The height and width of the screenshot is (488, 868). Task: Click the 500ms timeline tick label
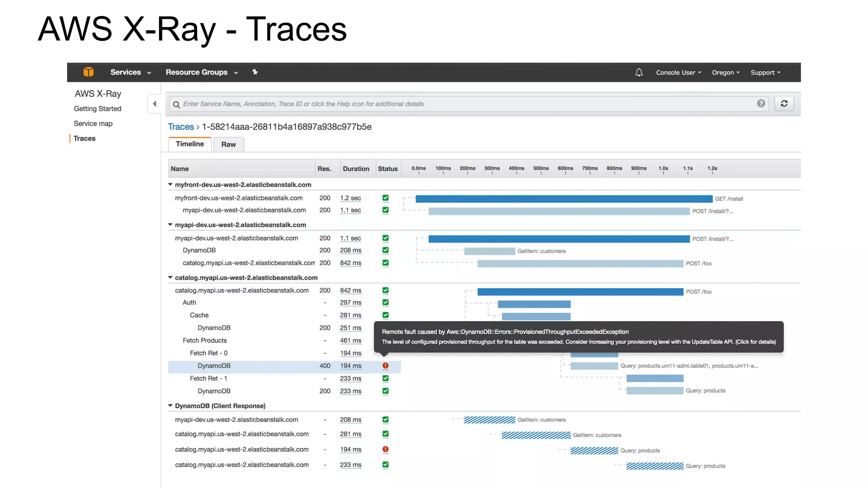(x=541, y=168)
